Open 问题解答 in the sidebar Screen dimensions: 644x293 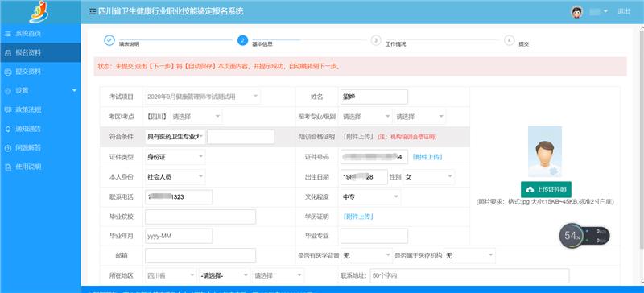(40, 148)
